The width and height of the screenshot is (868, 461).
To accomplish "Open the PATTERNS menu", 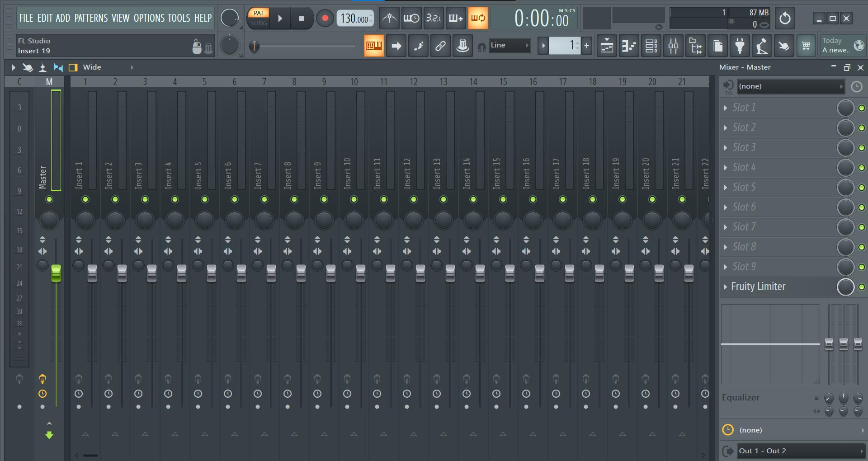I will 91,18.
